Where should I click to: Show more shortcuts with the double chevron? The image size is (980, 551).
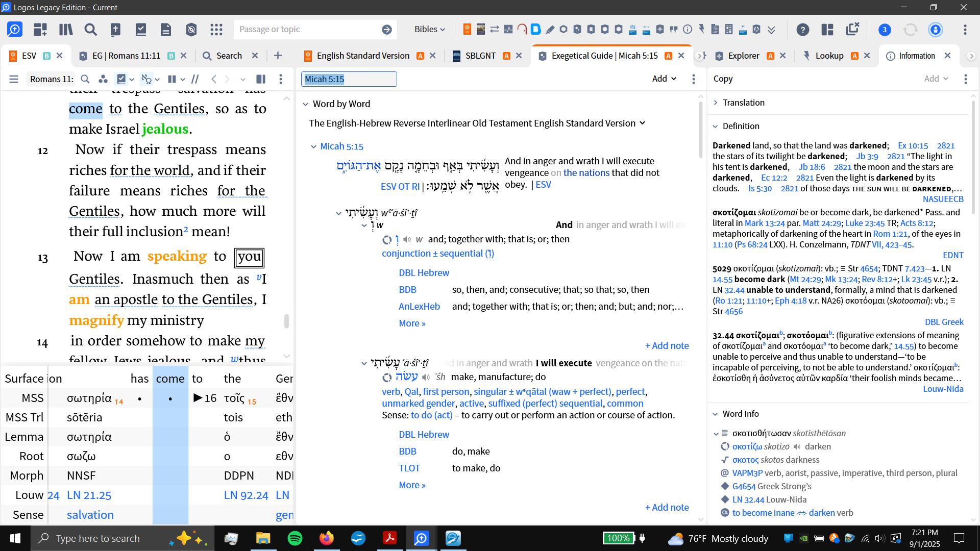click(771, 30)
